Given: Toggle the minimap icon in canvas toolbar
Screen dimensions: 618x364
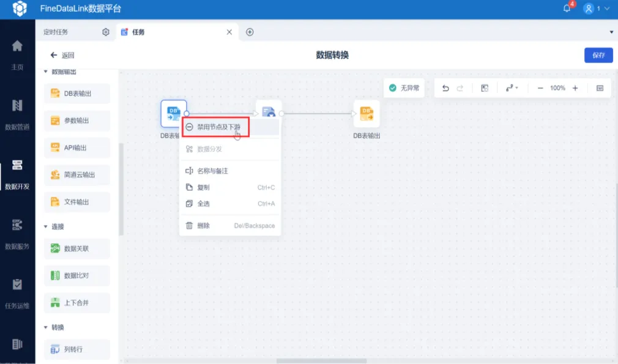Looking at the screenshot, I should coord(600,88).
